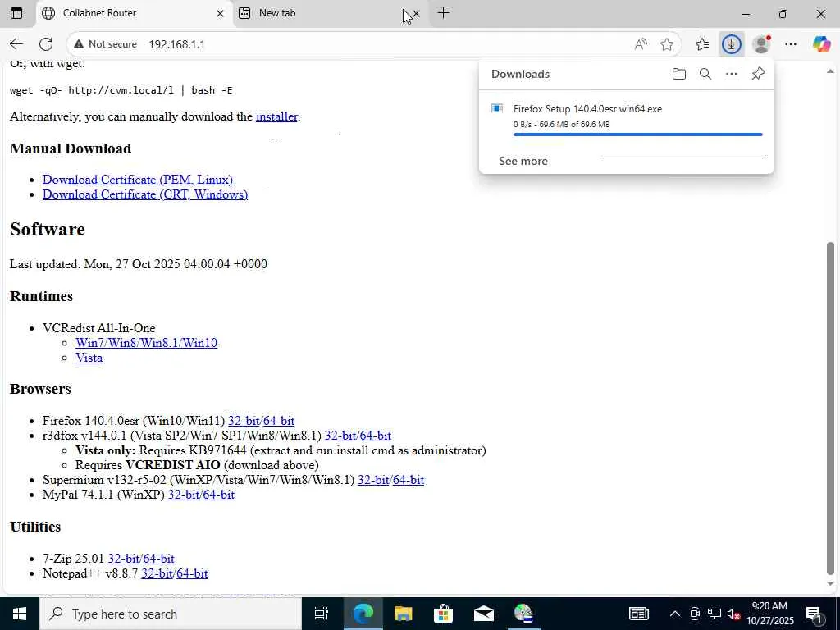Image resolution: width=840 pixels, height=630 pixels.
Task: Open Task View on the taskbar
Action: tap(321, 614)
